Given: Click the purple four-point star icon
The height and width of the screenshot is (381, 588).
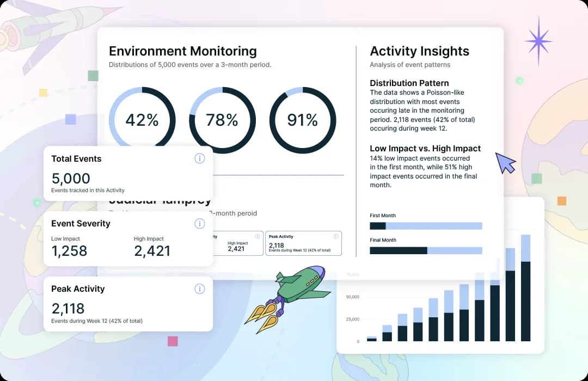Looking at the screenshot, I should pos(538,41).
